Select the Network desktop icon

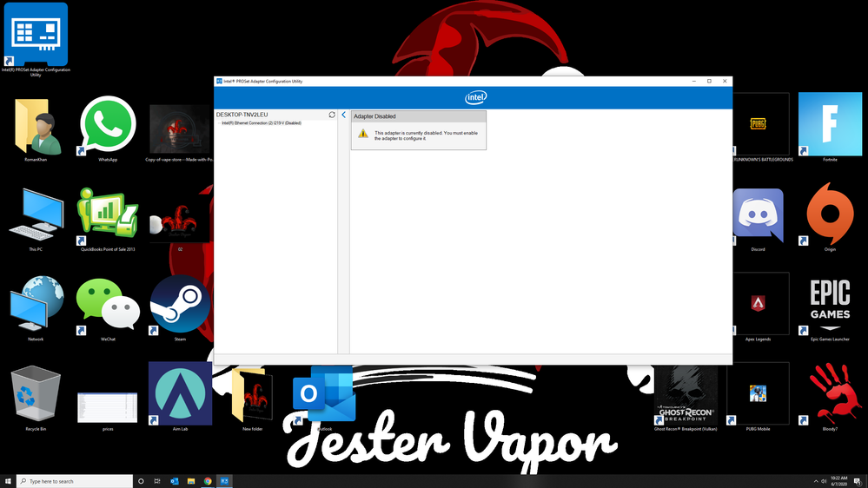tap(36, 308)
